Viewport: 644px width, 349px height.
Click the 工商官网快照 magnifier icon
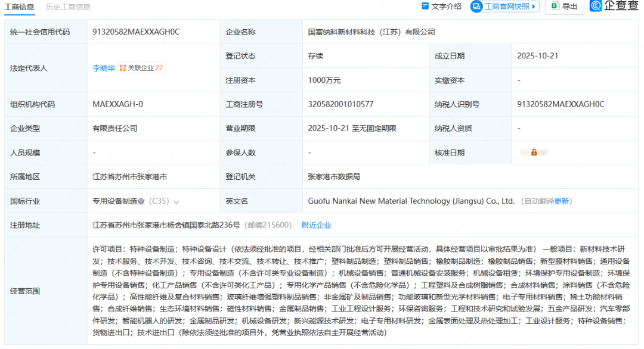(x=476, y=7)
